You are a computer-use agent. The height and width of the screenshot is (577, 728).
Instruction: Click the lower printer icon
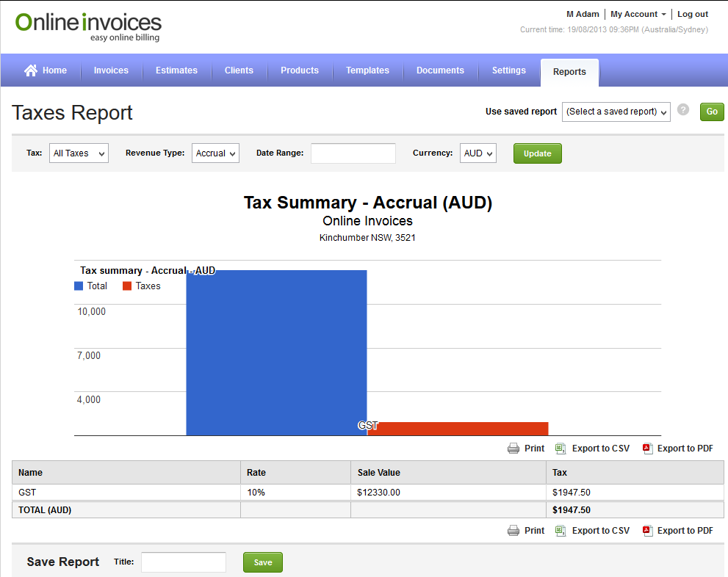513,531
